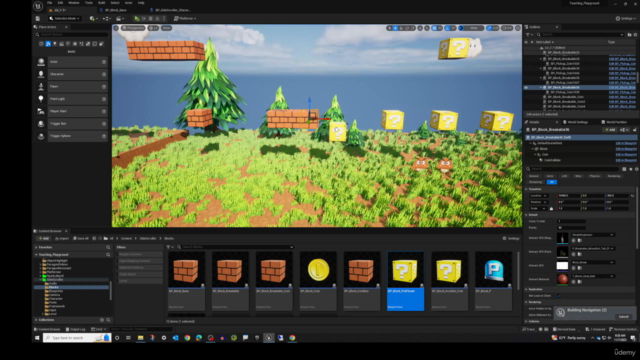640x360 pixels.
Task: Select the Pawn item in Place Actors
Action: (71, 87)
